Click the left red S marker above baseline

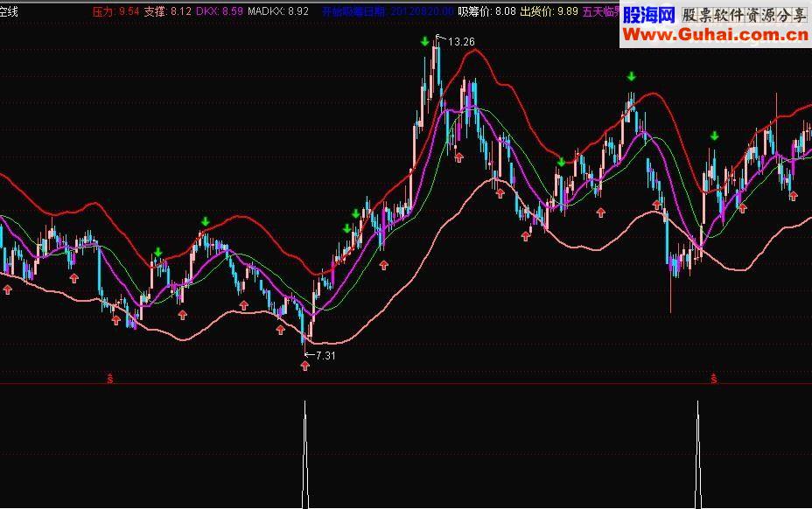110,379
